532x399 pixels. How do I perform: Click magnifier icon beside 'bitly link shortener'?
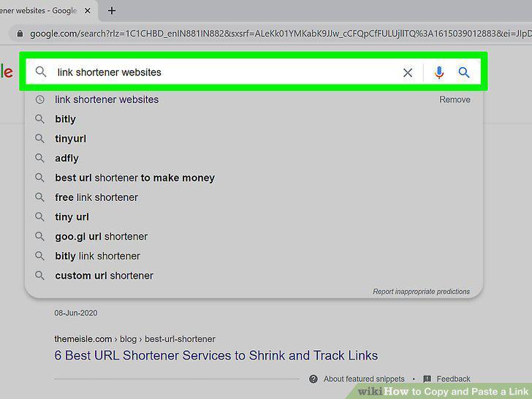39,256
